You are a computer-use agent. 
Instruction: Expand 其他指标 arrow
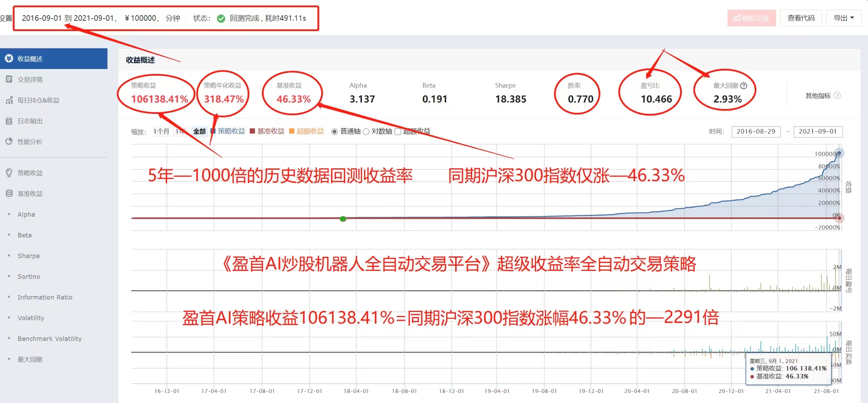point(837,96)
